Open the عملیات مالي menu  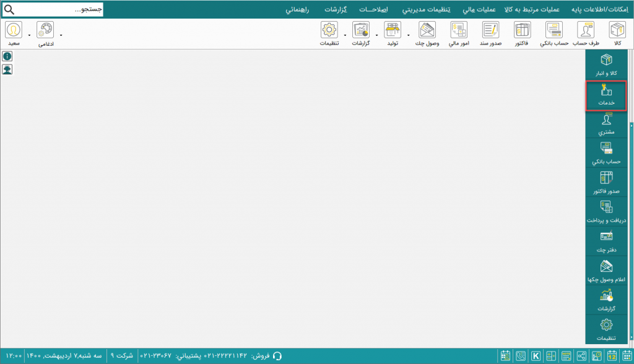[479, 9]
